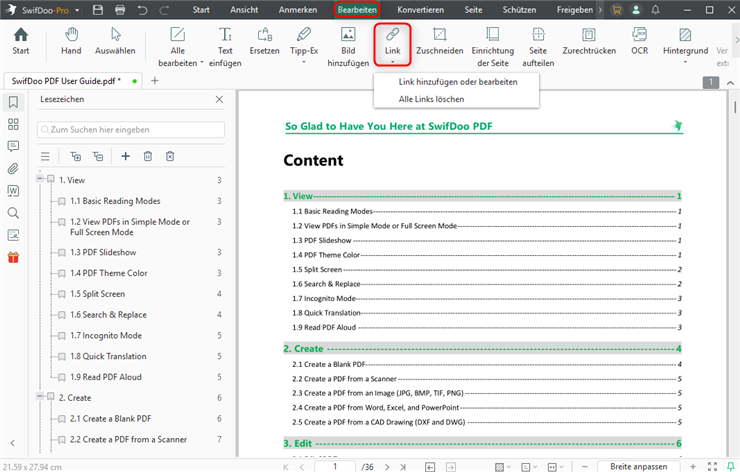Open the Konvertieren tab
740x472 pixels.
coord(420,10)
